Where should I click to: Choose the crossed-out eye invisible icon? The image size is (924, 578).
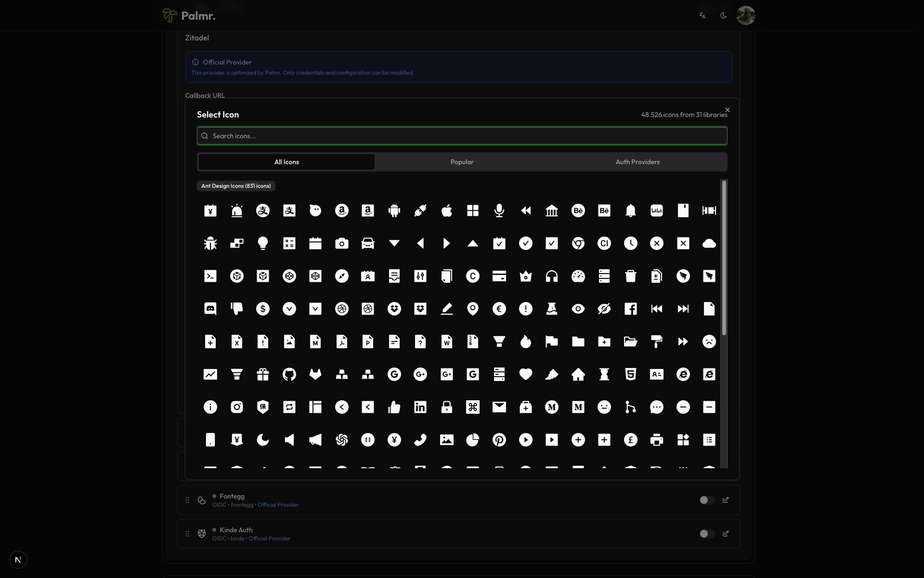click(x=604, y=309)
